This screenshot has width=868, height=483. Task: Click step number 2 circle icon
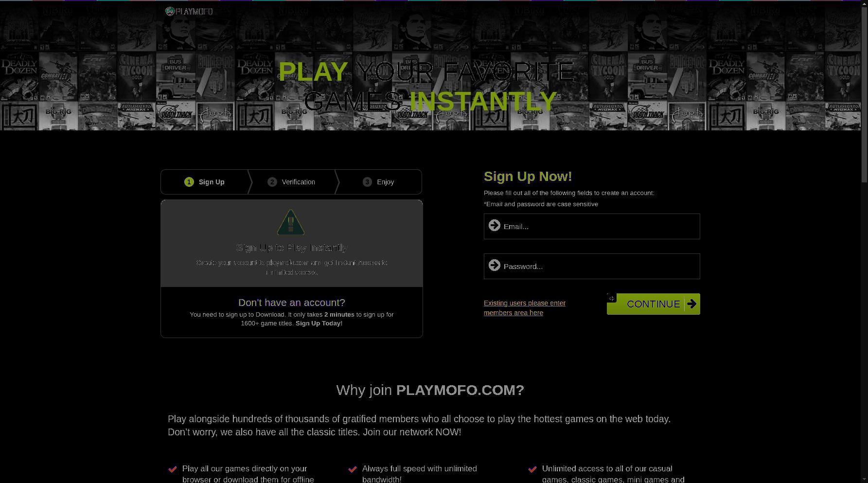(x=272, y=182)
